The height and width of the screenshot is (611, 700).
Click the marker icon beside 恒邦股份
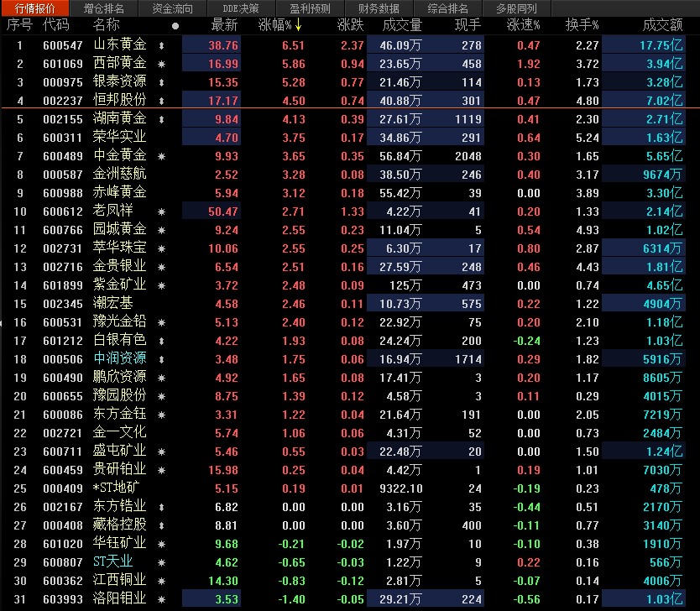pyautogui.click(x=162, y=101)
